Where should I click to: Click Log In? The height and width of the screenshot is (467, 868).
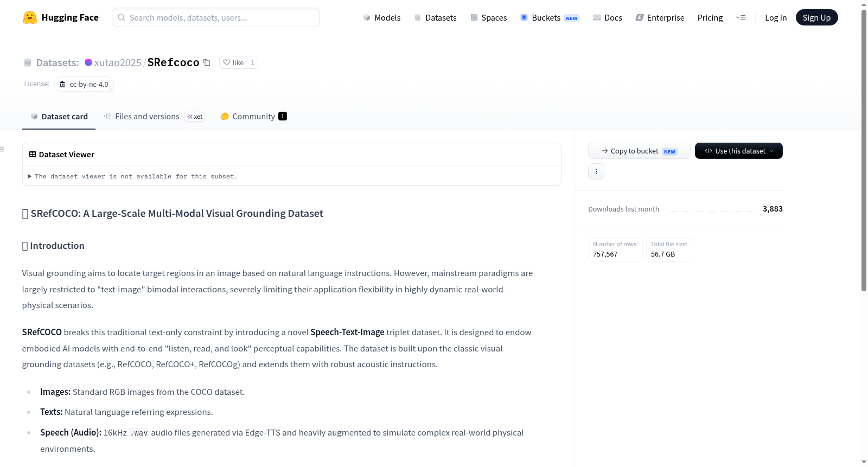point(776,17)
